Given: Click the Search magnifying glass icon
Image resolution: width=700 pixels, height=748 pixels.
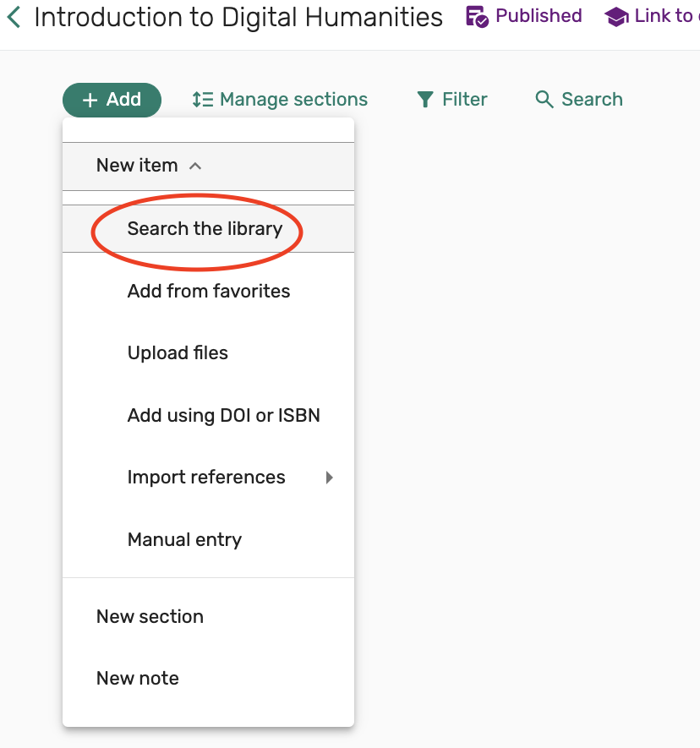Looking at the screenshot, I should point(544,100).
